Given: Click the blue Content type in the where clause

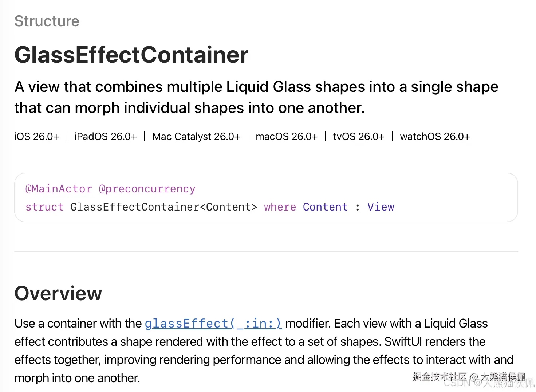Looking at the screenshot, I should 325,207.
